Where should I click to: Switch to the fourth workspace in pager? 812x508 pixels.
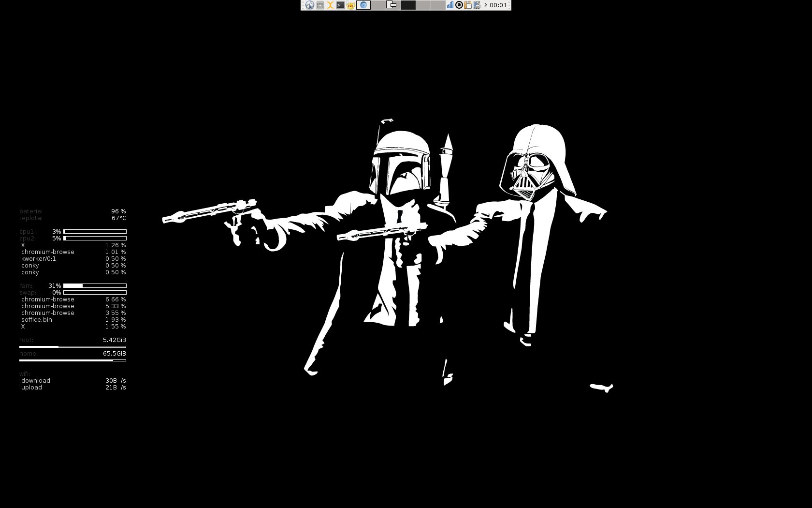click(x=423, y=5)
